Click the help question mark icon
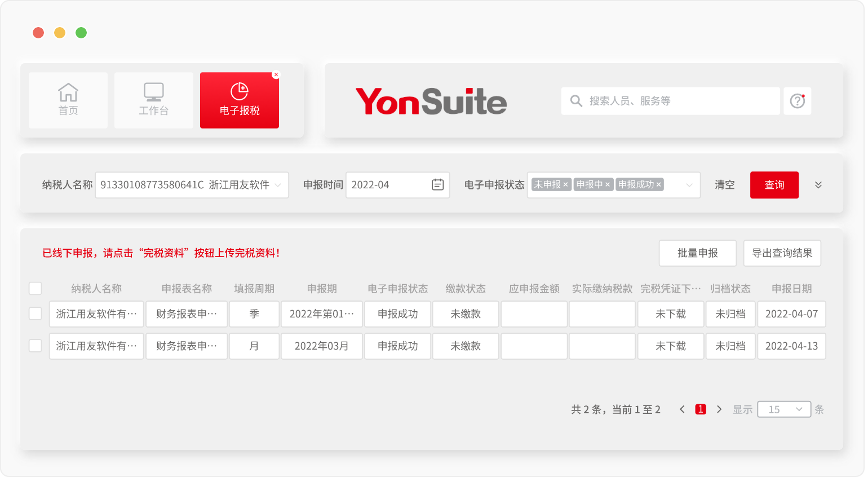Screen dimensions: 868x477 797,101
